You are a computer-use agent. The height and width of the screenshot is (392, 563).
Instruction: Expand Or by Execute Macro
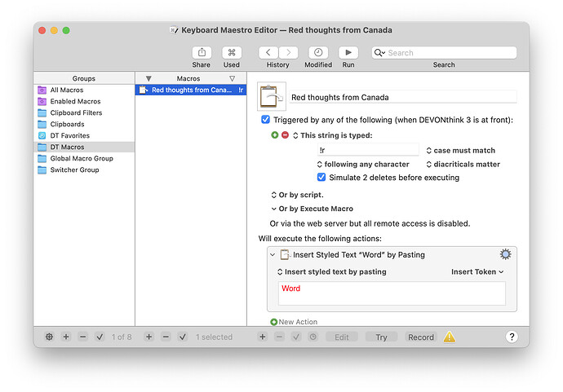[273, 209]
